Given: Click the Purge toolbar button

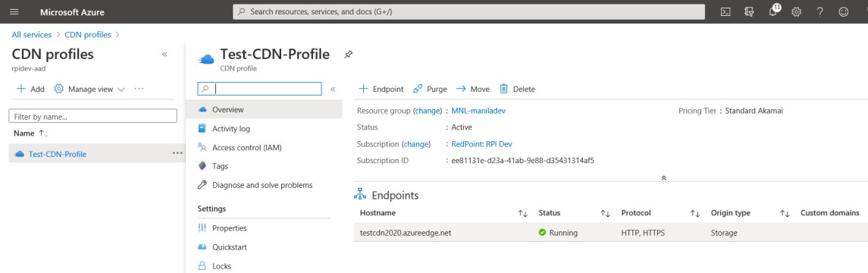Looking at the screenshot, I should tap(430, 89).
